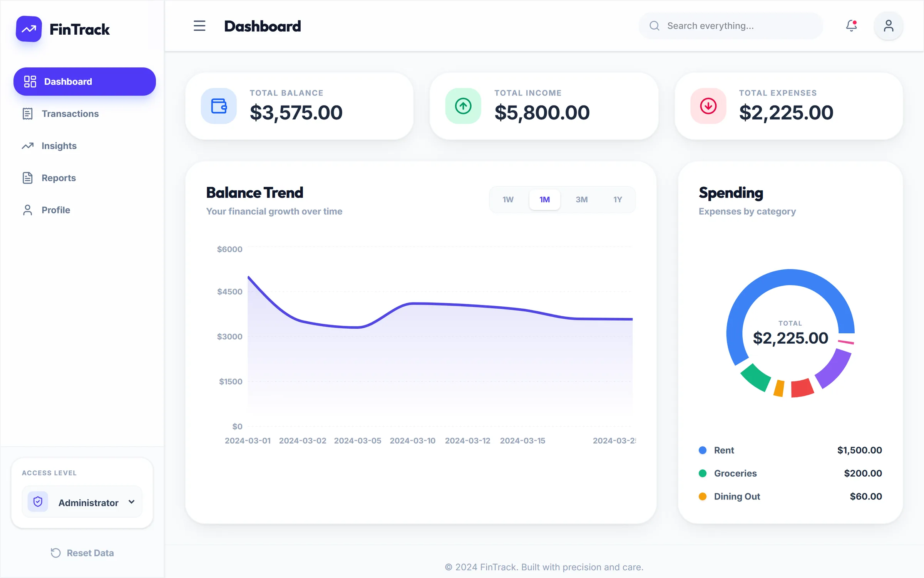Click the search magnifier icon
Viewport: 924px width, 578px height.
click(654, 26)
